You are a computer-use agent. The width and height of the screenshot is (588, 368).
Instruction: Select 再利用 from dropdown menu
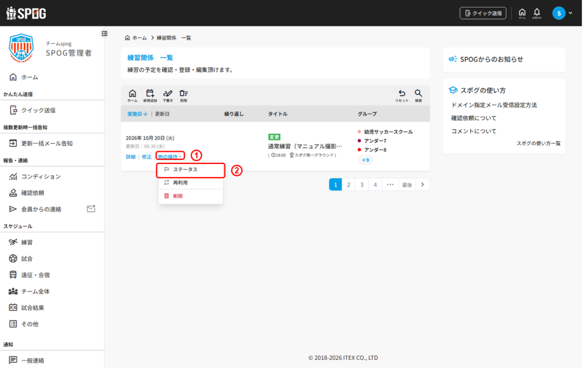(x=191, y=183)
